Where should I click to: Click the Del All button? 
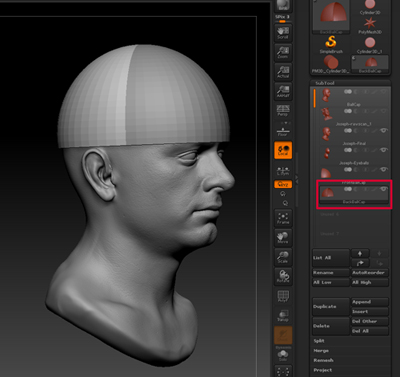[x=370, y=331]
